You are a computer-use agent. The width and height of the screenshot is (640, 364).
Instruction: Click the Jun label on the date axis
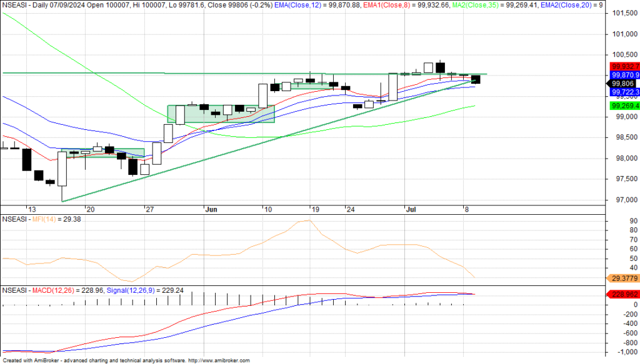pyautogui.click(x=212, y=209)
